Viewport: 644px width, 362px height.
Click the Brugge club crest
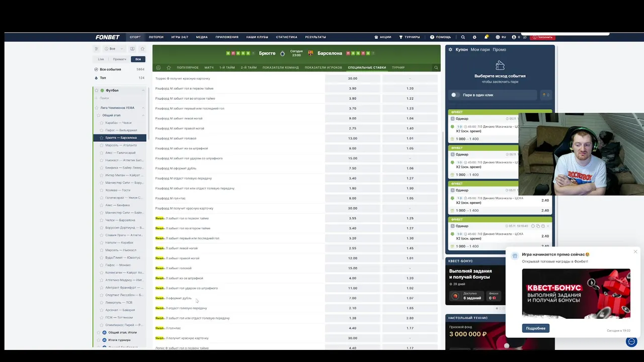(282, 53)
